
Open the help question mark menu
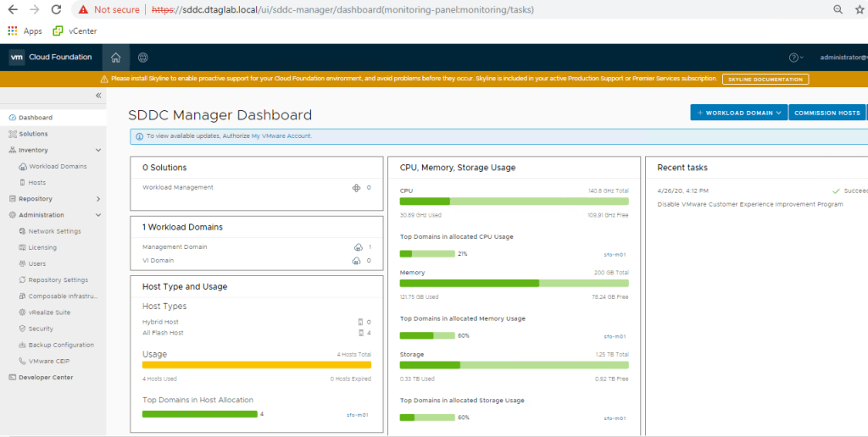tap(795, 58)
